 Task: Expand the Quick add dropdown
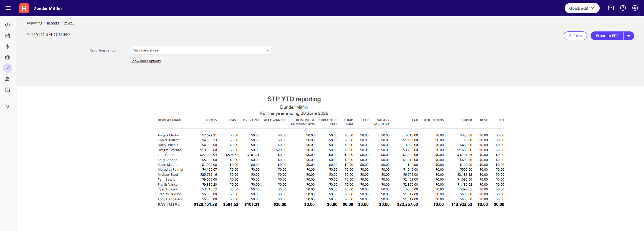(x=582, y=8)
